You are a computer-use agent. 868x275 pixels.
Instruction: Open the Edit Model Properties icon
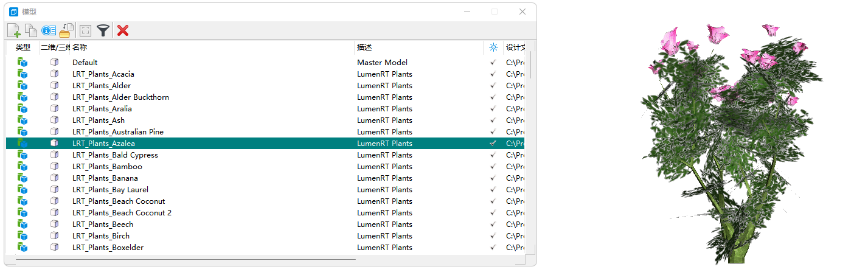tap(49, 30)
